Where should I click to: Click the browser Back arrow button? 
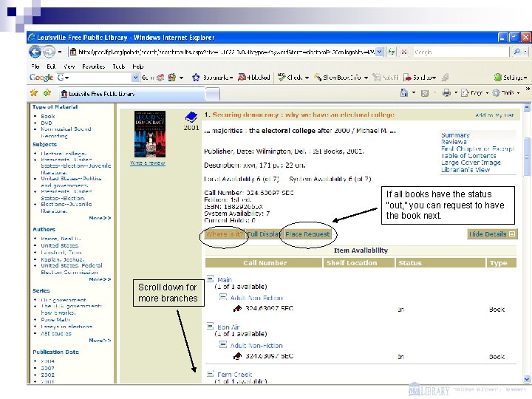point(35,52)
